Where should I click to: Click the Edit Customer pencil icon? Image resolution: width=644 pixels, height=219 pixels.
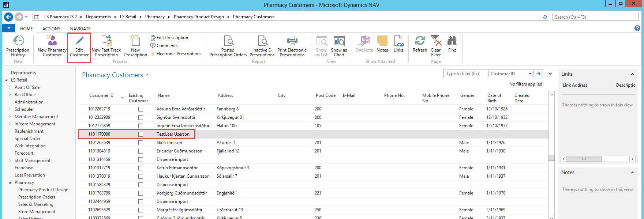click(x=79, y=40)
